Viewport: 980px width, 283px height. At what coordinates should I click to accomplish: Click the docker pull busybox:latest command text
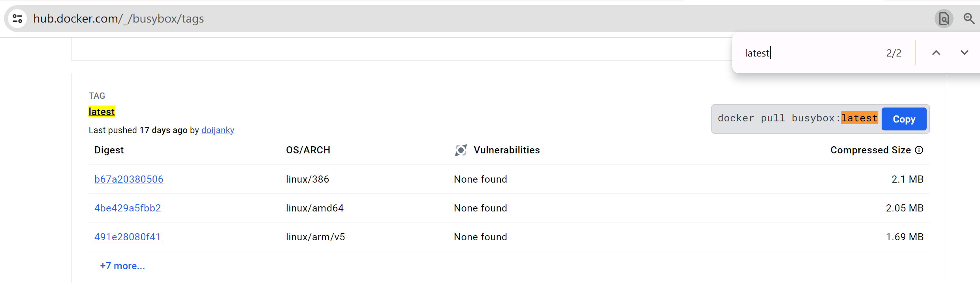(797, 118)
